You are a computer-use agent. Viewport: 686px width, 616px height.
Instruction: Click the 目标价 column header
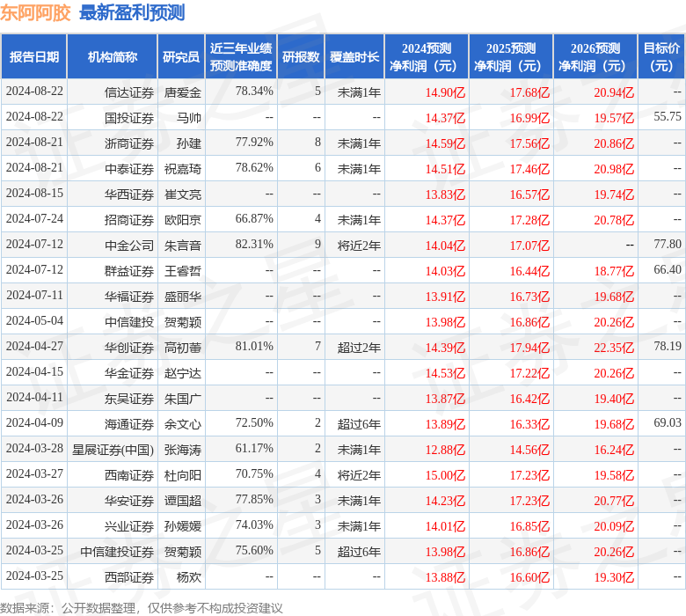661,57
